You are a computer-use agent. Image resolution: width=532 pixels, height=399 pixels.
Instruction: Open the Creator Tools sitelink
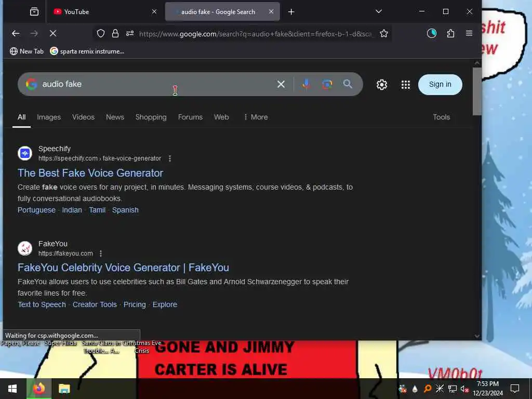[95, 304]
